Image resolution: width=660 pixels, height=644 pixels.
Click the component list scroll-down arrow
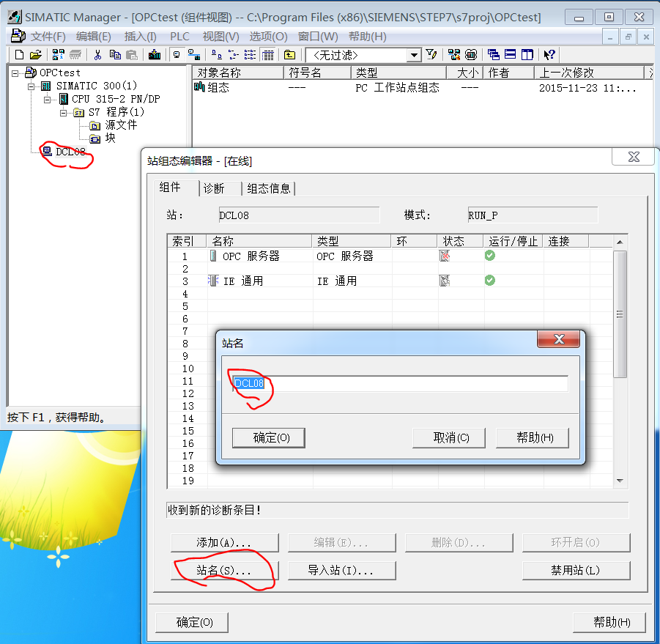[620, 481]
